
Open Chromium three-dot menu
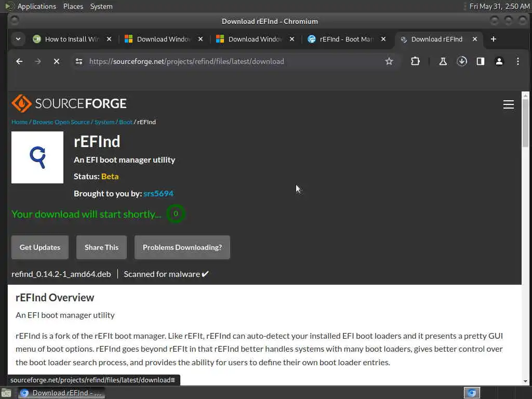[518, 61]
